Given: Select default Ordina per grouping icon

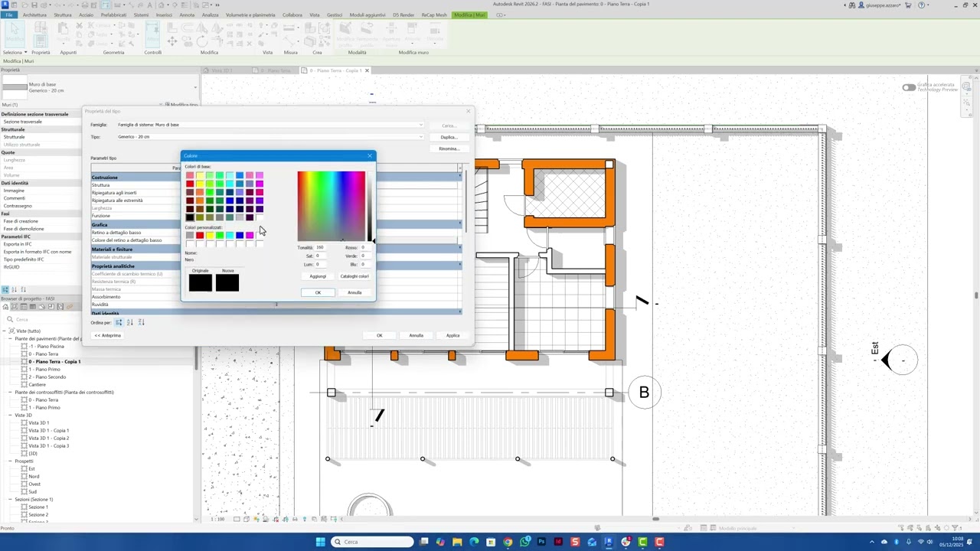Looking at the screenshot, I should [119, 322].
